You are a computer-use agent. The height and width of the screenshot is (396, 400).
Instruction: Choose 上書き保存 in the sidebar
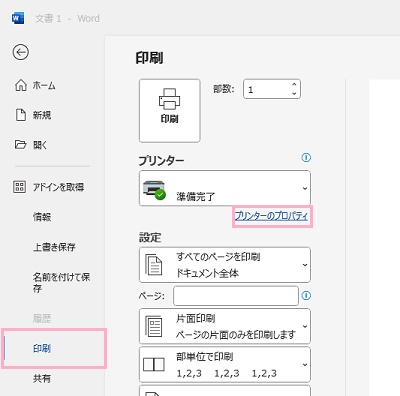tap(54, 247)
